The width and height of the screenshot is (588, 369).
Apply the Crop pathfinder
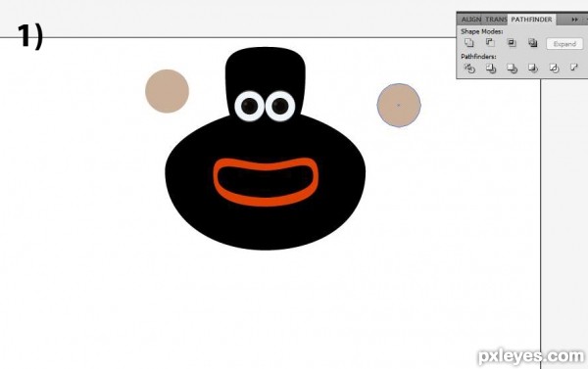click(533, 69)
